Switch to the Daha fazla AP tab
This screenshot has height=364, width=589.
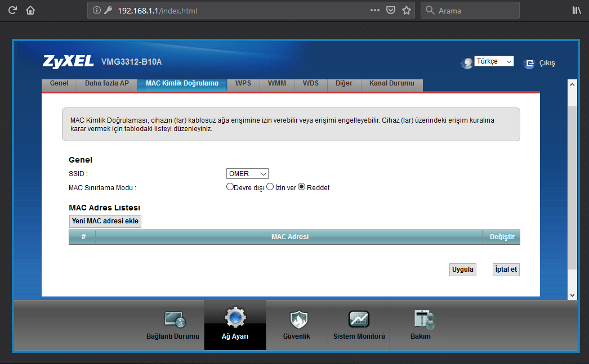pos(106,84)
